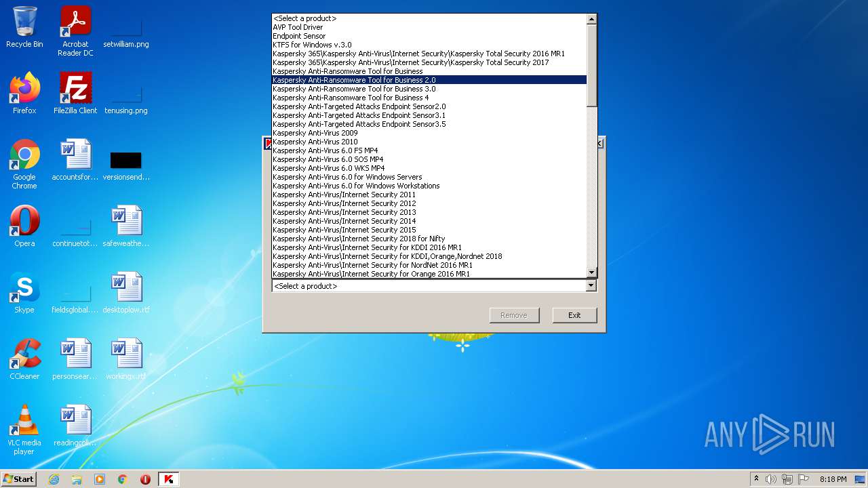Open the personsear Word document

tap(75, 359)
